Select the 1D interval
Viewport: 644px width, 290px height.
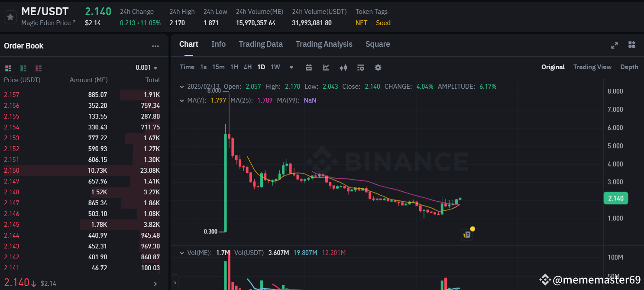coord(261,67)
